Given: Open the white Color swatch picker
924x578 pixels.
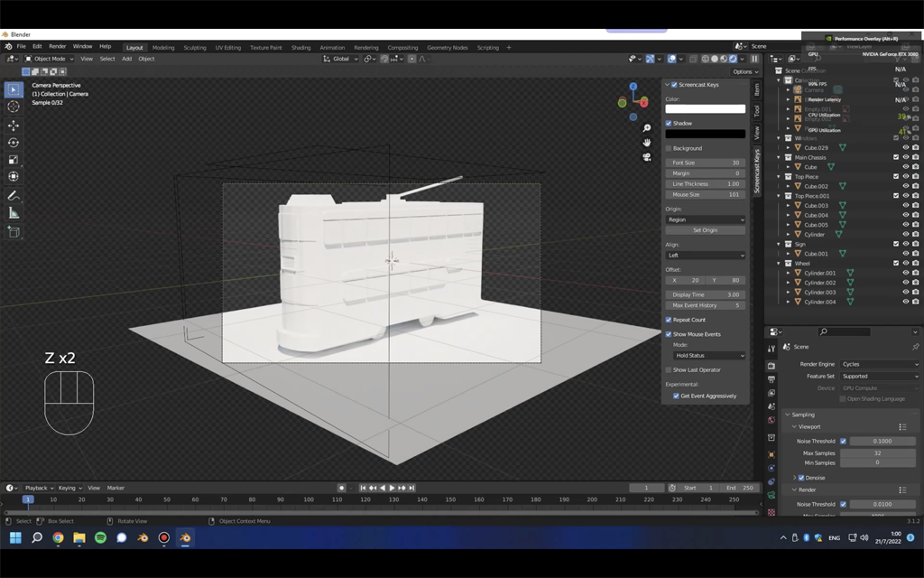Looking at the screenshot, I should (x=706, y=109).
